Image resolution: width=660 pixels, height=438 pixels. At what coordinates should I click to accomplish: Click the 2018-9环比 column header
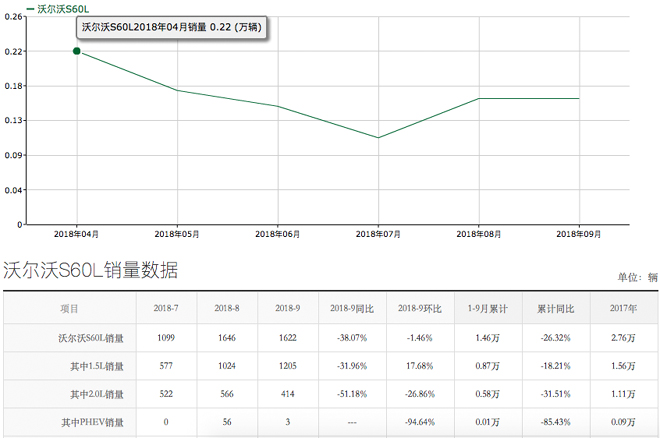tap(420, 309)
